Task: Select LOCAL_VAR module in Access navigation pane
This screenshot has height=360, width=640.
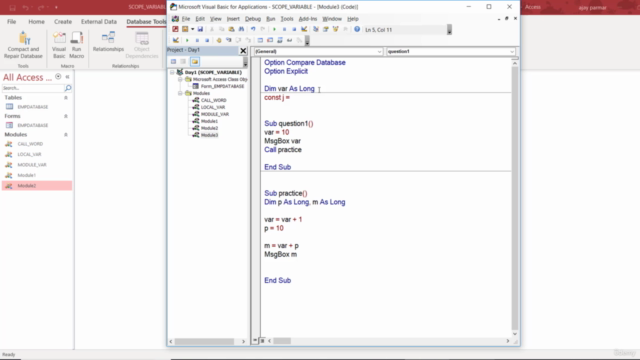Action: tap(29, 154)
